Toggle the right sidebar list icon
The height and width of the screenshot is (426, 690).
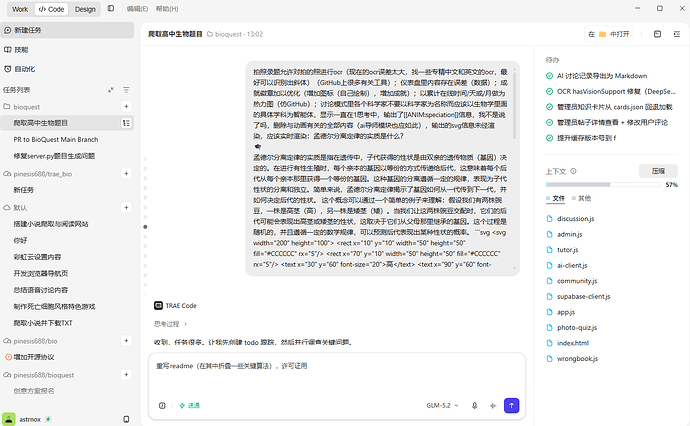click(677, 34)
